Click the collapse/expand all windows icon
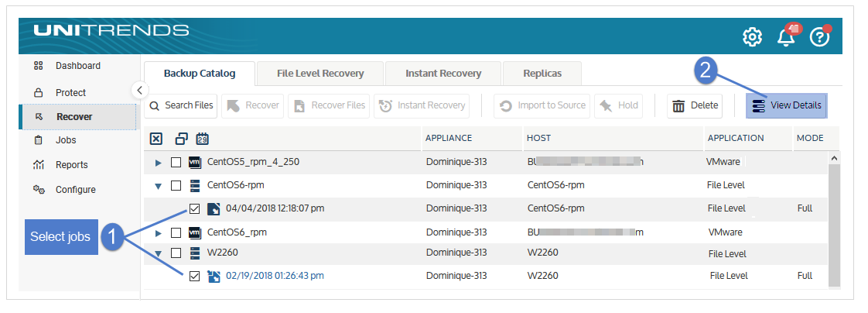 coord(181,139)
